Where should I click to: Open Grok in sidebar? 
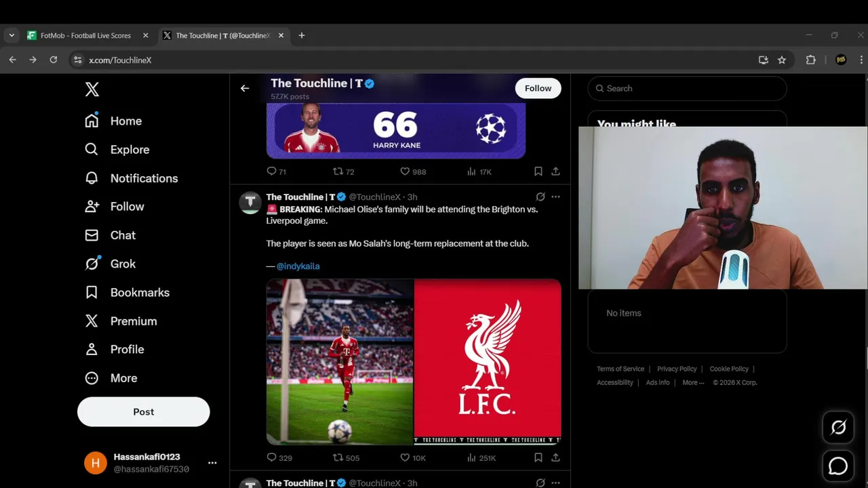[x=110, y=264]
